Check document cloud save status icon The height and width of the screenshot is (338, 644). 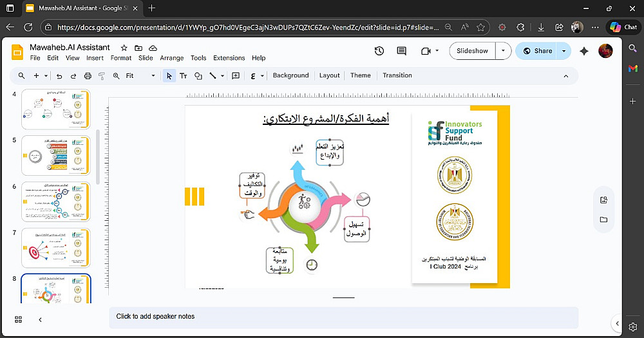pos(153,48)
